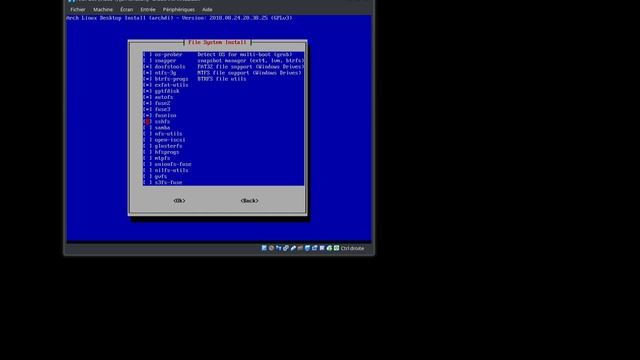The image size is (640, 360).
Task: Open the Périphériques menu
Action: [x=179, y=9]
